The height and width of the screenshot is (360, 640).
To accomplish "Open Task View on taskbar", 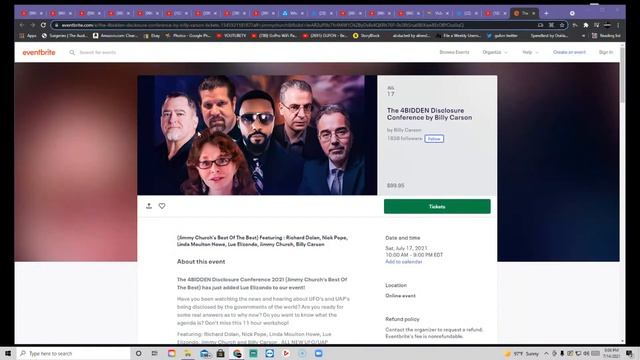I will tap(155, 353).
